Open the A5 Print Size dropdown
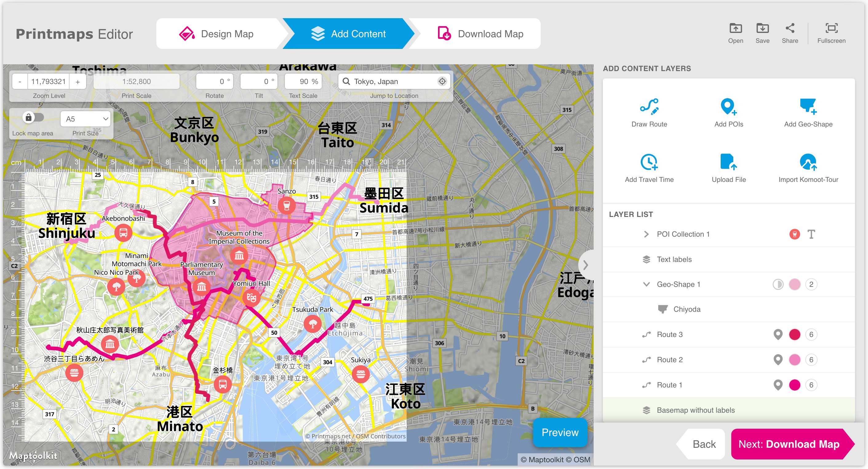Screen dimensions: 868x469 pos(86,119)
